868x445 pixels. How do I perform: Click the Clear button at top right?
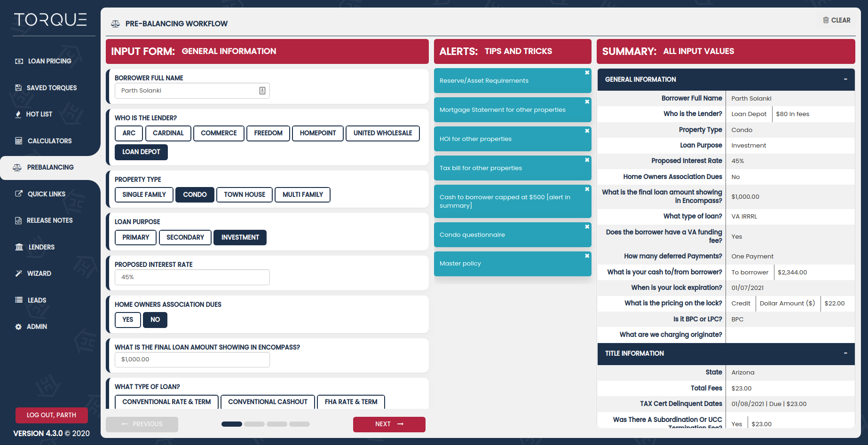point(836,20)
